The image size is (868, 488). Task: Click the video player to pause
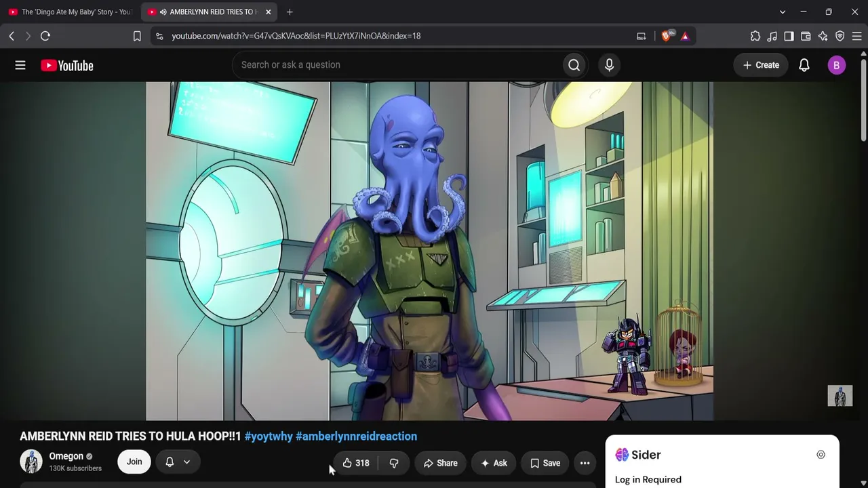(x=429, y=251)
